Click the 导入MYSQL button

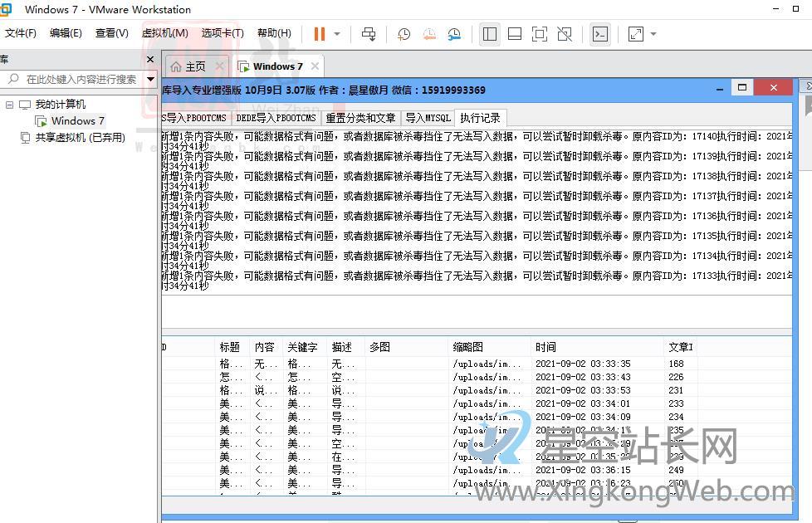click(428, 118)
